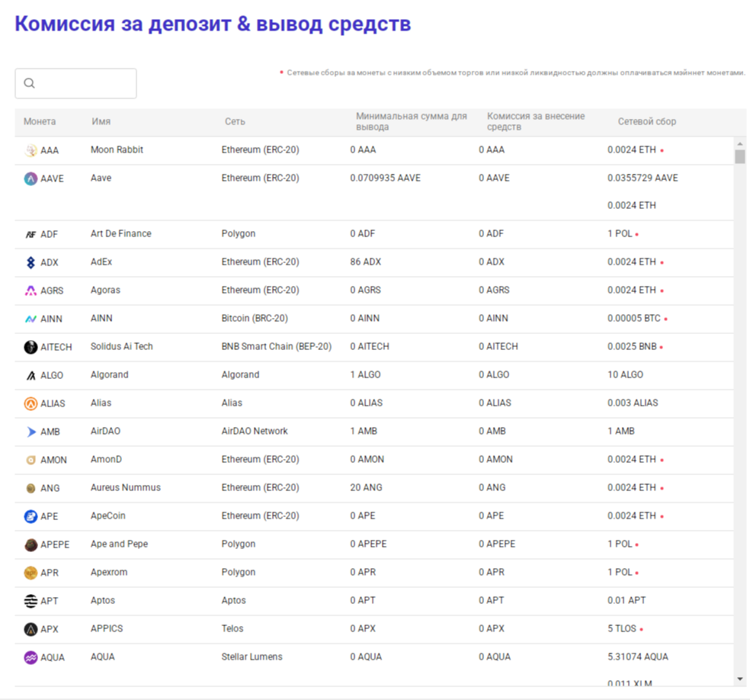This screenshot has height=700, width=750.
Task: Click the ALGO coin logo icon
Action: point(30,375)
